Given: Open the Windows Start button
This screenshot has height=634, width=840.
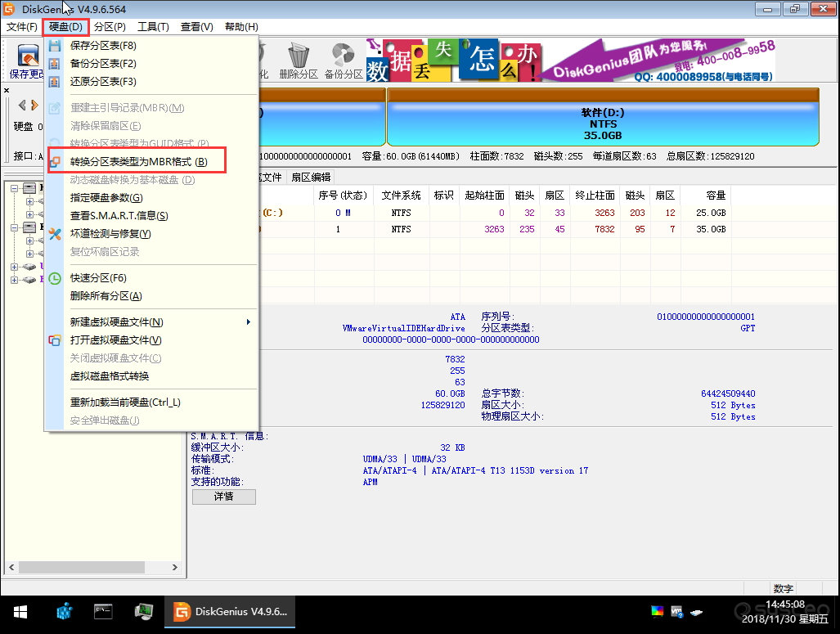Looking at the screenshot, I should (20, 611).
